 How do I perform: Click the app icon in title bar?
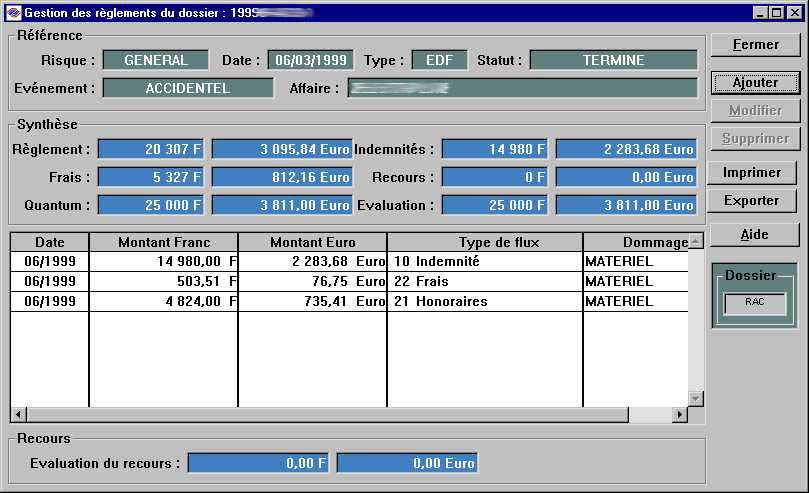[x=12, y=13]
